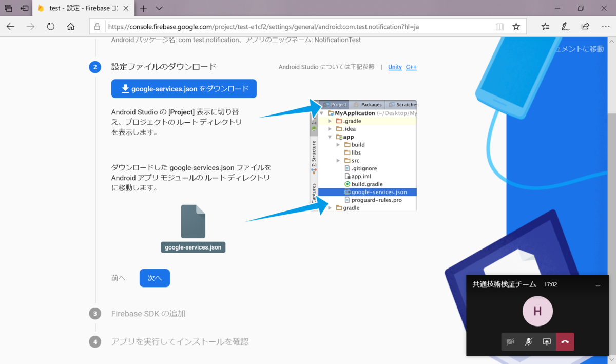Go back to the previous page
The image size is (616, 364).
10,27
